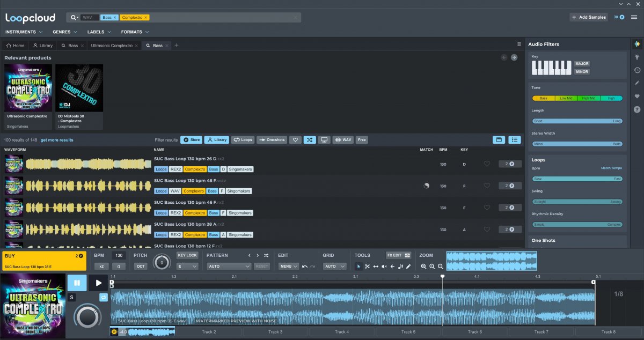Click get more results link

tap(57, 140)
